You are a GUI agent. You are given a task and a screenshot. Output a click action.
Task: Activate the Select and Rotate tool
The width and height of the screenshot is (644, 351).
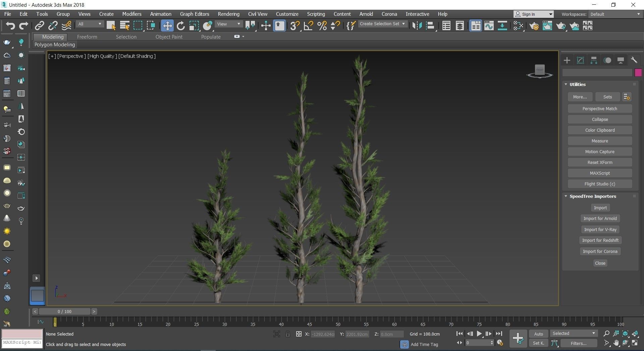(x=181, y=26)
